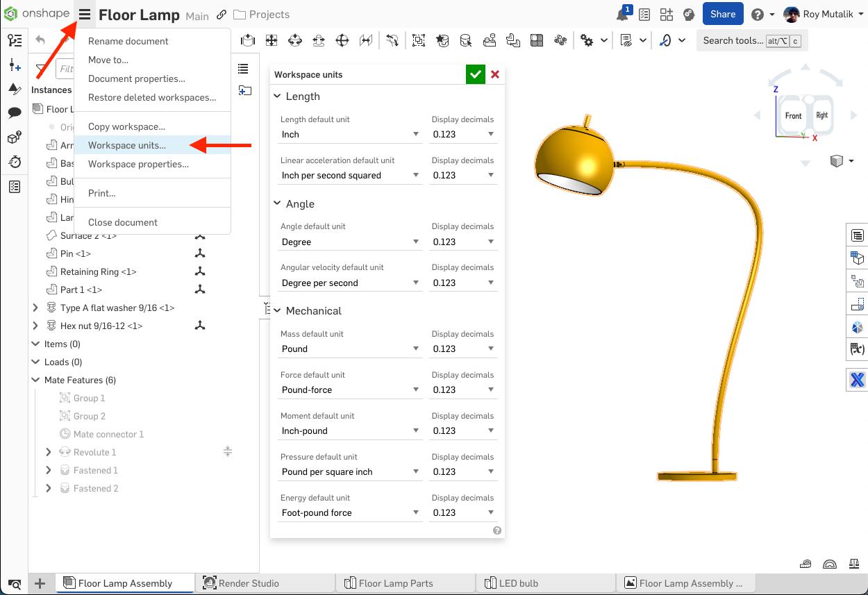Click the insert new tab plus icon

click(x=40, y=583)
